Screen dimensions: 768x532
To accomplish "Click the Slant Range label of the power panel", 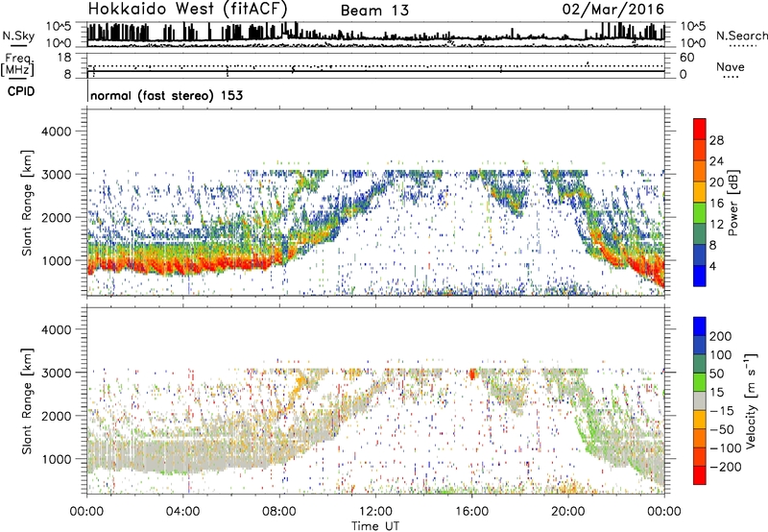I will 27,203.
